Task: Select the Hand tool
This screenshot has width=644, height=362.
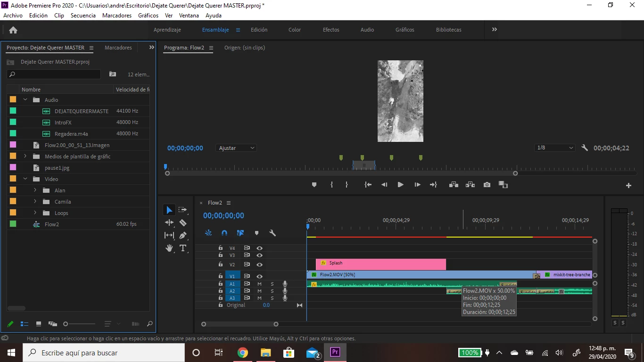Action: point(169,248)
